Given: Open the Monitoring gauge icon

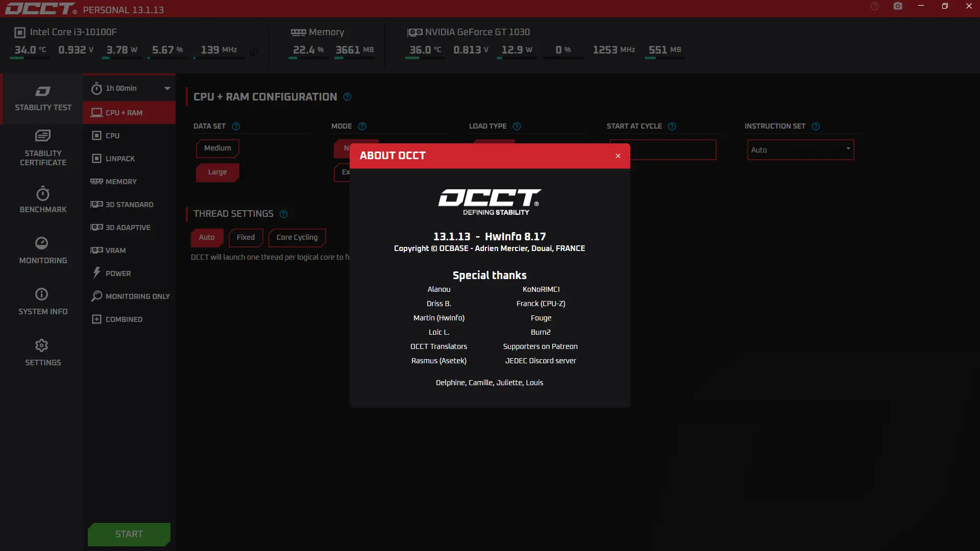Looking at the screenshot, I should [x=42, y=243].
